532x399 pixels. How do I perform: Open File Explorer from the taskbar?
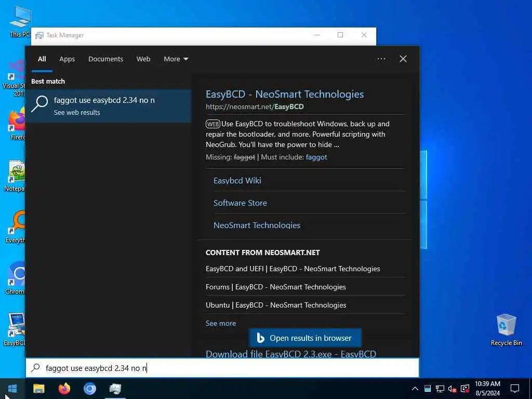(38, 389)
